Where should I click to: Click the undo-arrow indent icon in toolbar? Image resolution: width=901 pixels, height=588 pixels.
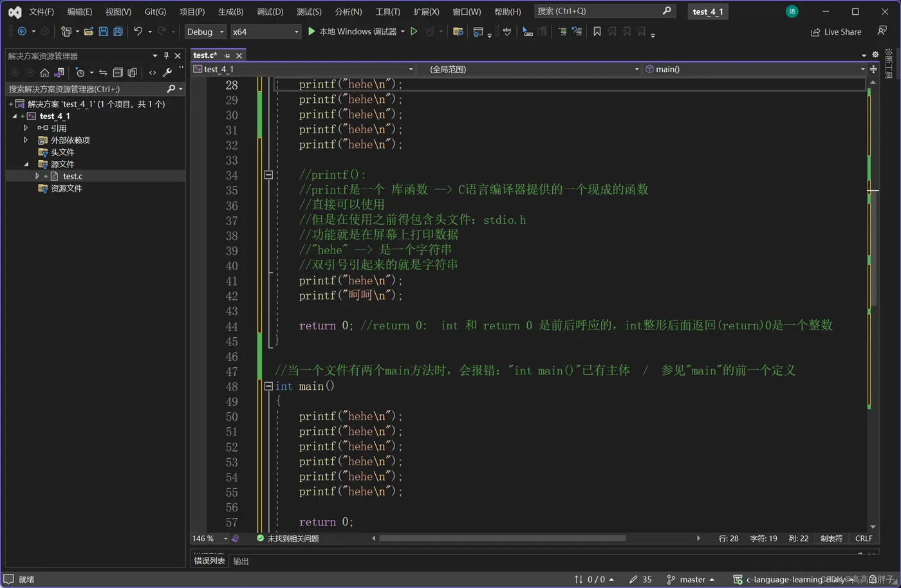[577, 32]
